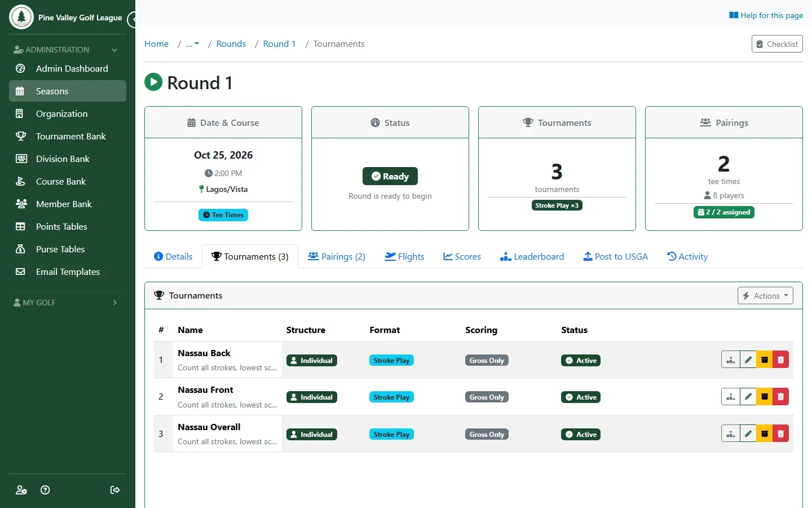Delete the Nassau Back tournament
The width and height of the screenshot is (812, 508).
pos(780,360)
